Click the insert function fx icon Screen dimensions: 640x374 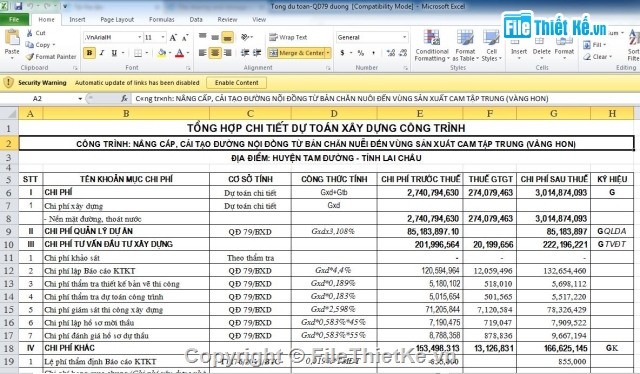coord(124,98)
